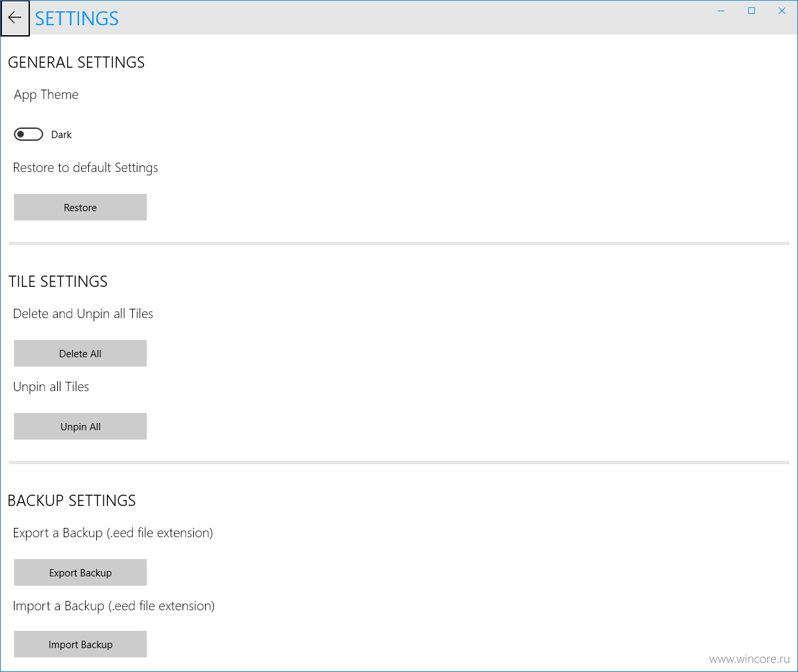798x672 pixels.
Task: Click Export Backup button
Action: point(80,572)
